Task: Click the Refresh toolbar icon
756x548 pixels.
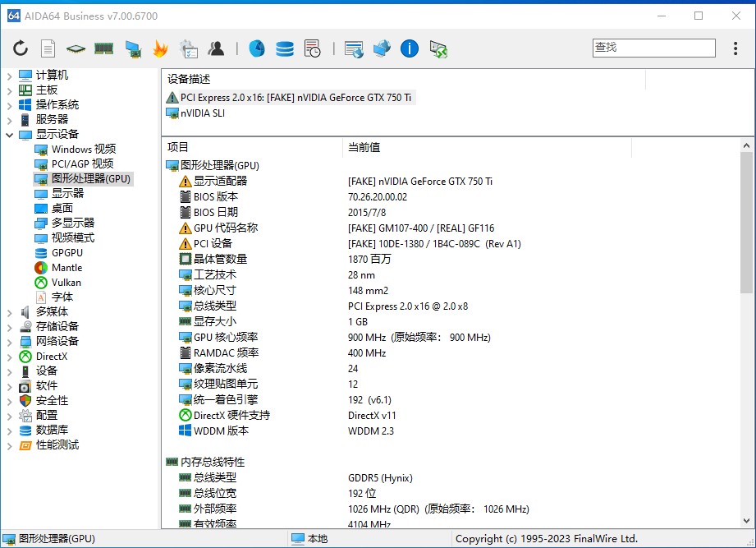Action: point(21,48)
